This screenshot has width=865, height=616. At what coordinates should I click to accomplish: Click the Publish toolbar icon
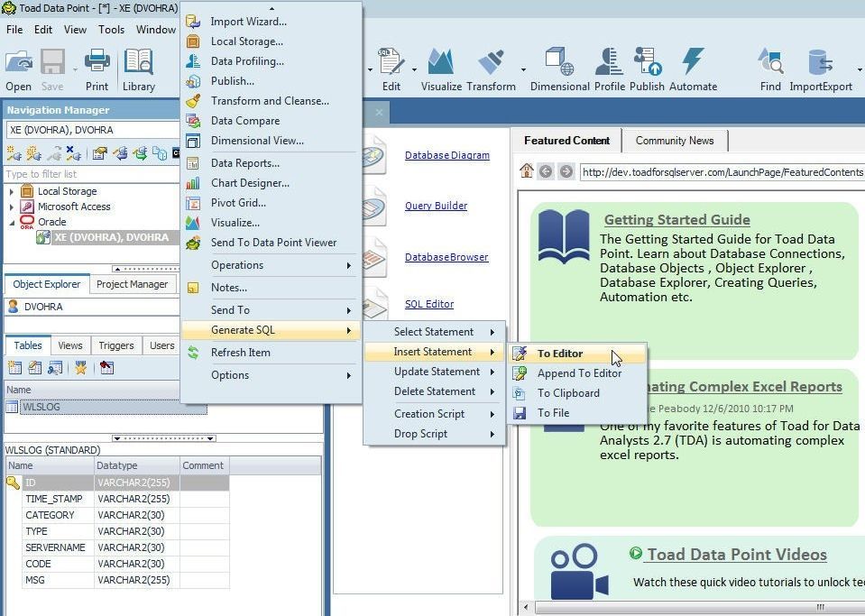click(647, 61)
